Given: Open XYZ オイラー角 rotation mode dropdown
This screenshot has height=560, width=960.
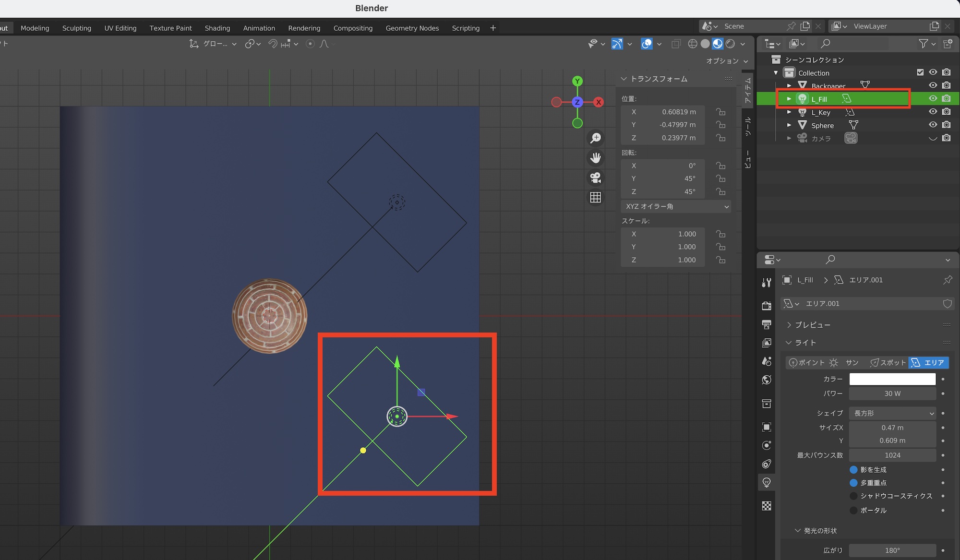Looking at the screenshot, I should [x=676, y=206].
